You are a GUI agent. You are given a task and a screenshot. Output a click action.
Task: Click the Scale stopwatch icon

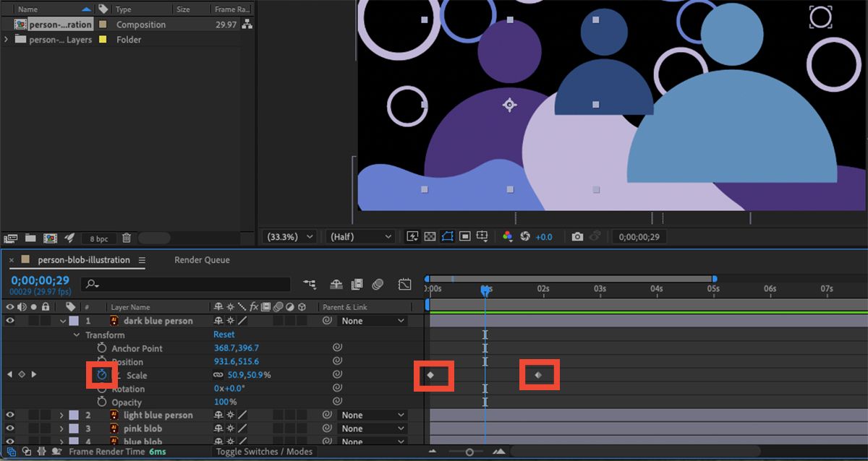coord(102,375)
